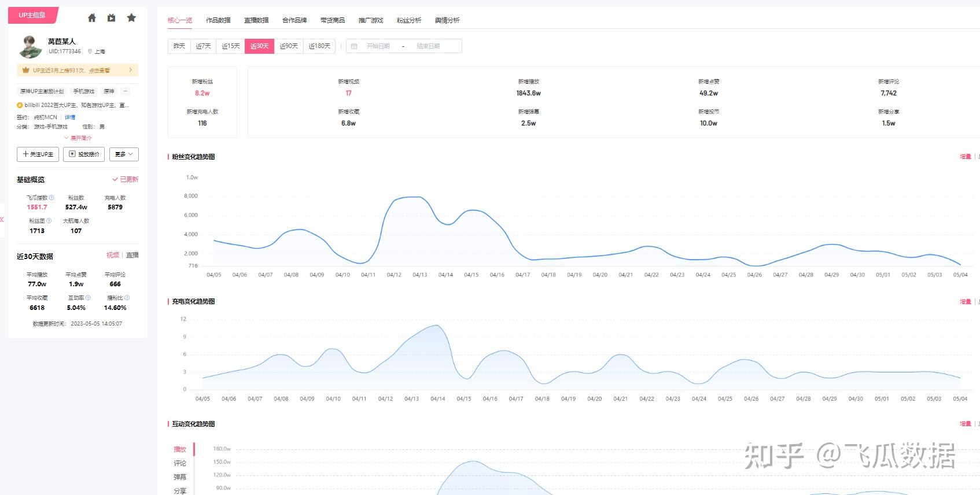Click the help icon beside 播粉比
Viewport: 980px width, 495px height.
127,298
